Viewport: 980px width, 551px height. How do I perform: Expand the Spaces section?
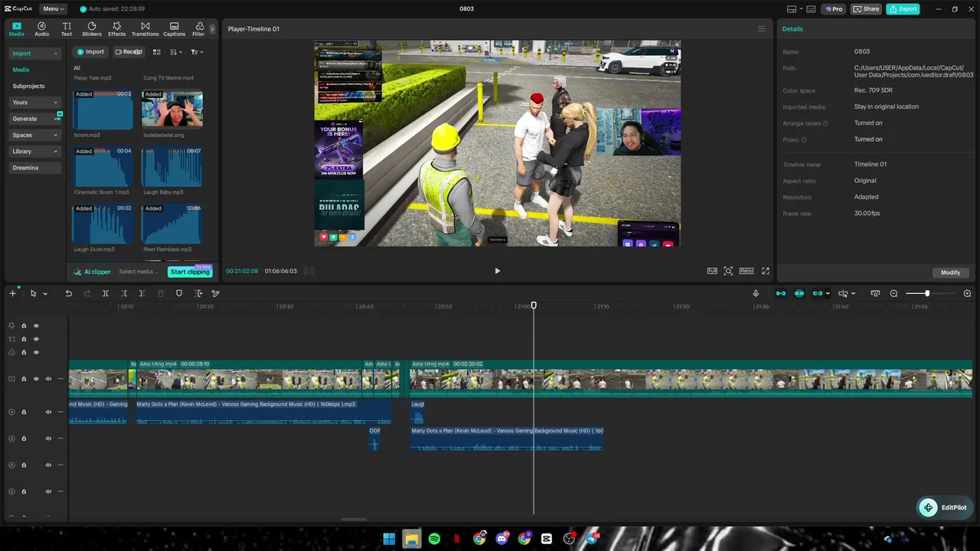click(34, 135)
